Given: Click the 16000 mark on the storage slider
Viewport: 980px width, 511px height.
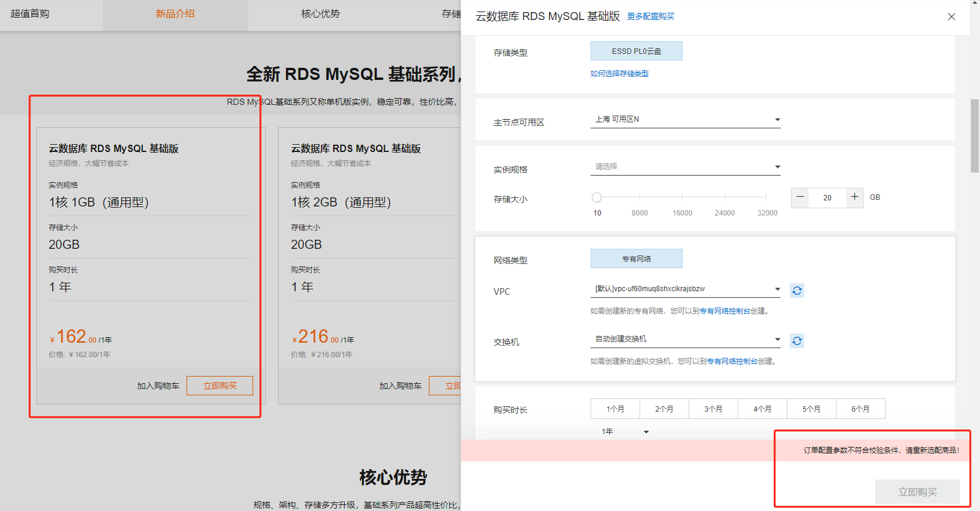Looking at the screenshot, I should click(682, 213).
